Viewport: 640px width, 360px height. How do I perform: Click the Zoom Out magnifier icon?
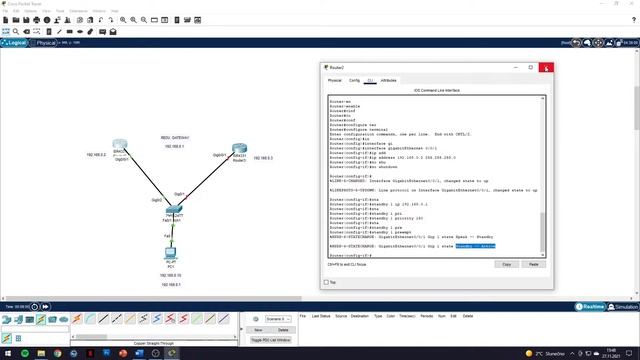(144, 20)
